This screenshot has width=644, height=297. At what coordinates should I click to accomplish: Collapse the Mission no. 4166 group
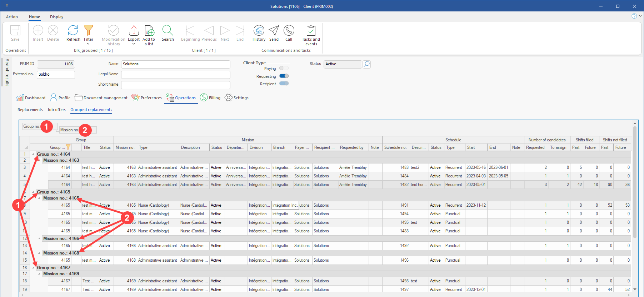coord(39,238)
